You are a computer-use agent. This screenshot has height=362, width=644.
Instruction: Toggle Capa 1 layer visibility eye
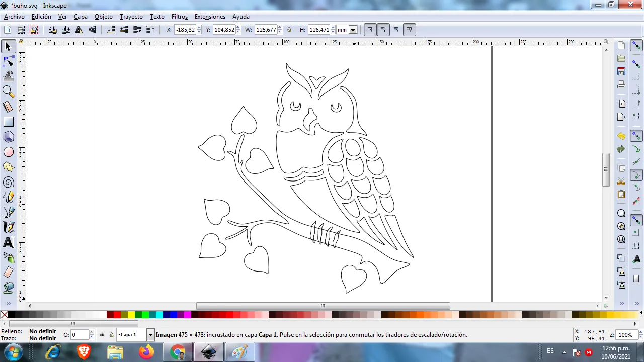click(102, 335)
